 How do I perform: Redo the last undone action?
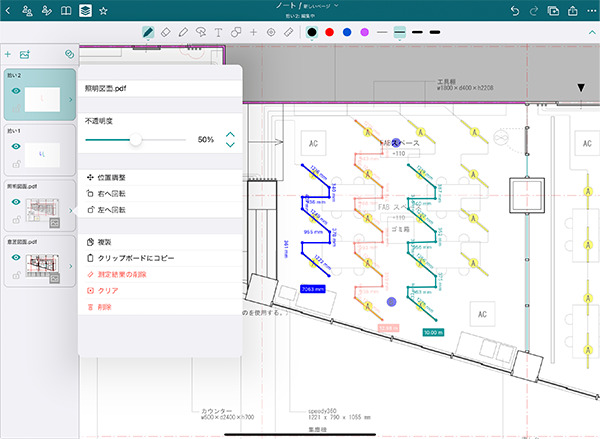coord(533,11)
